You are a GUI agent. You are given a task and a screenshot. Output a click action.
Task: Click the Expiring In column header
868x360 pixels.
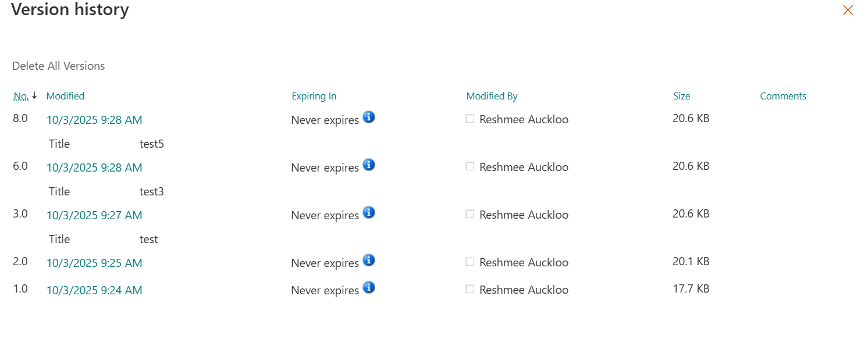click(314, 95)
